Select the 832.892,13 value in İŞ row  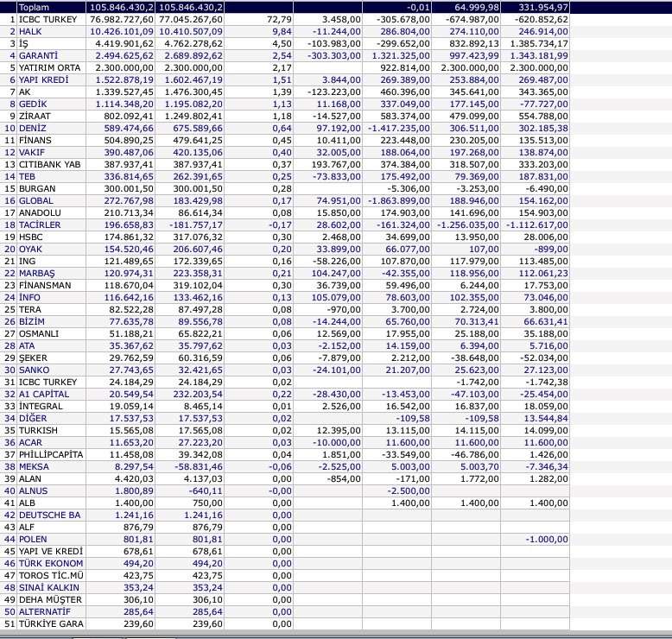tap(474, 43)
